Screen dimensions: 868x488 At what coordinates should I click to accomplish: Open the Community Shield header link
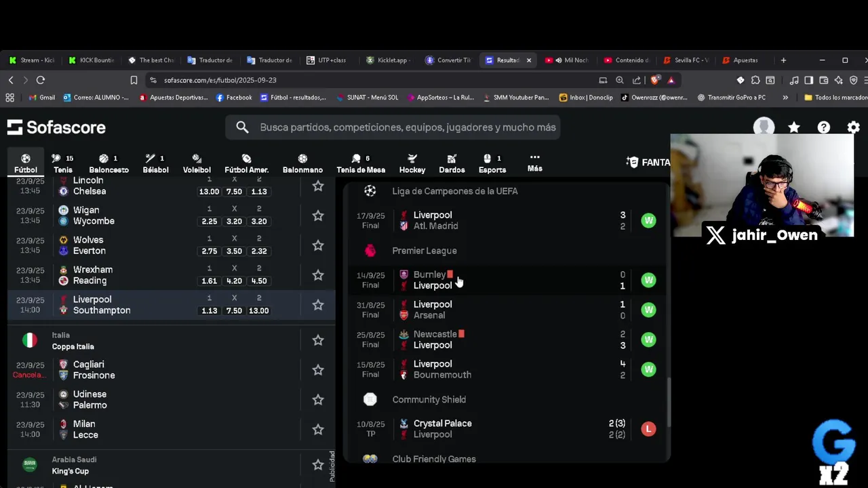[429, 400]
